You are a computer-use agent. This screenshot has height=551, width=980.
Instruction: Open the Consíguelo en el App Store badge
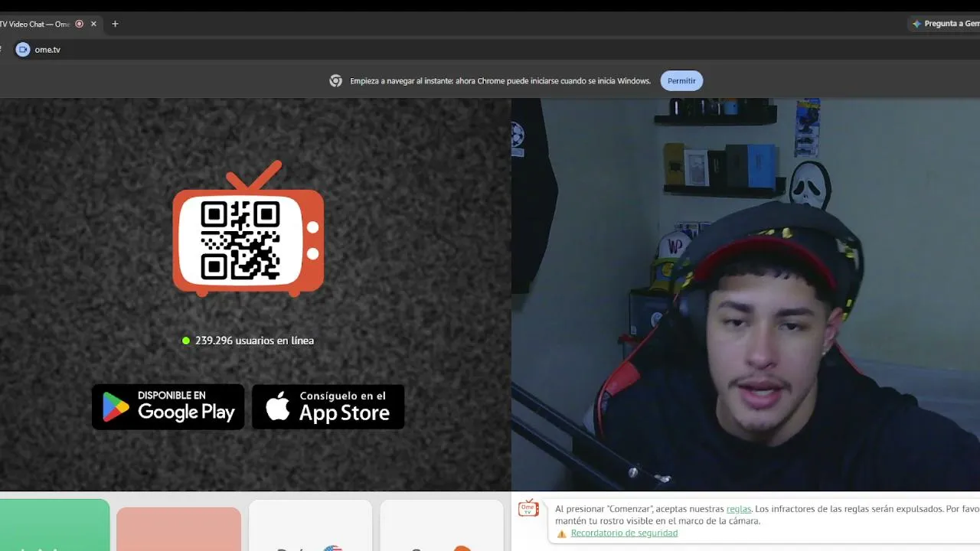328,406
